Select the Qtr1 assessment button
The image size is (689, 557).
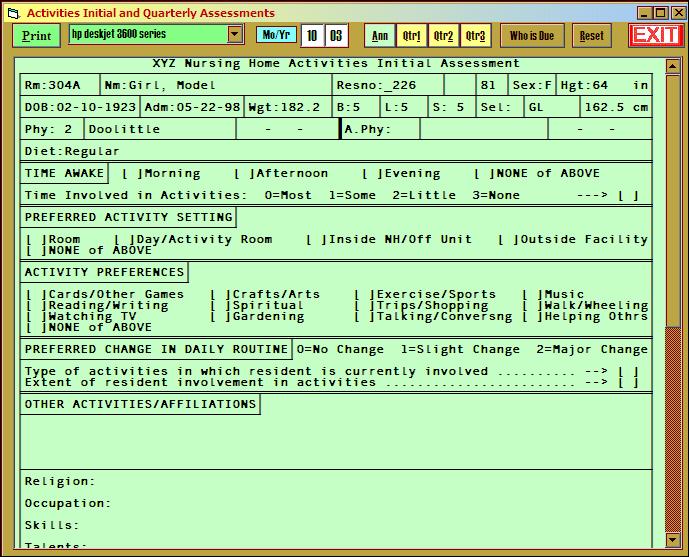412,36
